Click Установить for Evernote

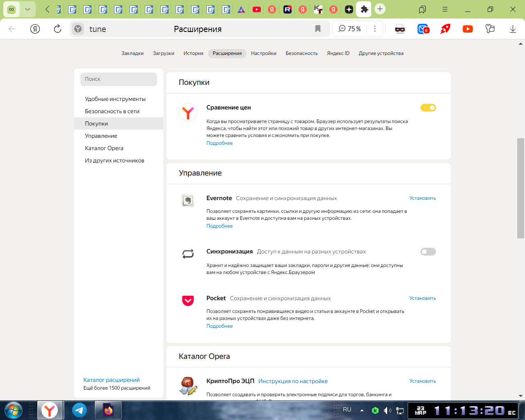tap(422, 198)
